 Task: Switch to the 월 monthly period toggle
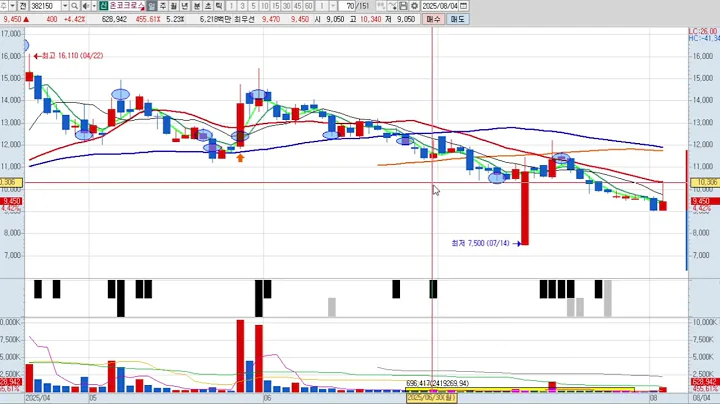[174, 6]
